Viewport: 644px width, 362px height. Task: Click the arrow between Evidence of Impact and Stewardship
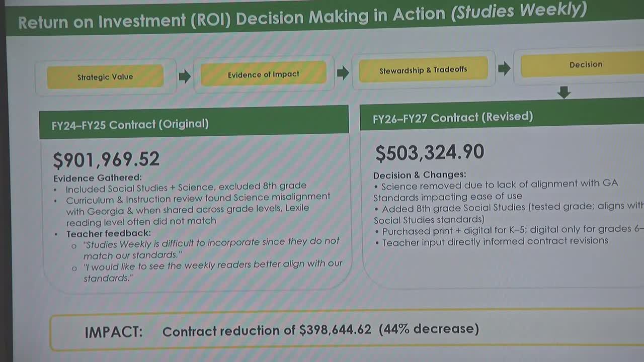[x=343, y=73]
